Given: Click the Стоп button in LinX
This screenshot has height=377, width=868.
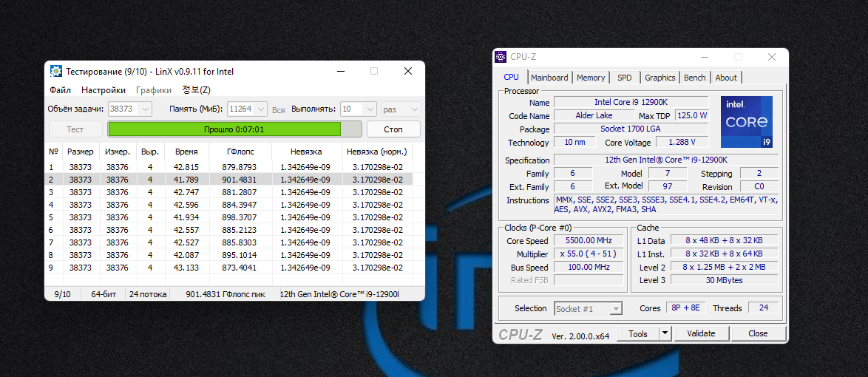Looking at the screenshot, I should pyautogui.click(x=393, y=129).
